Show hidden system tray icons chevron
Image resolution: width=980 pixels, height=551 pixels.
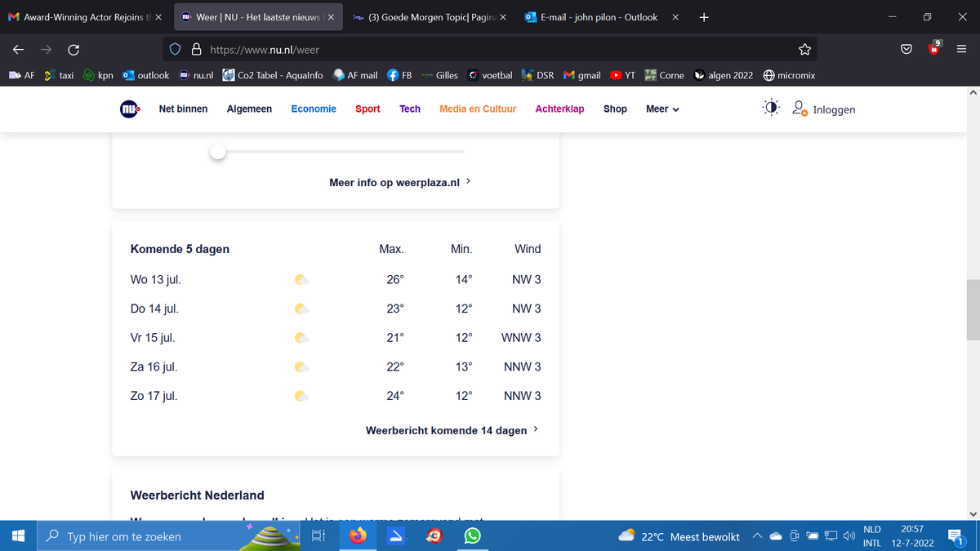click(757, 536)
